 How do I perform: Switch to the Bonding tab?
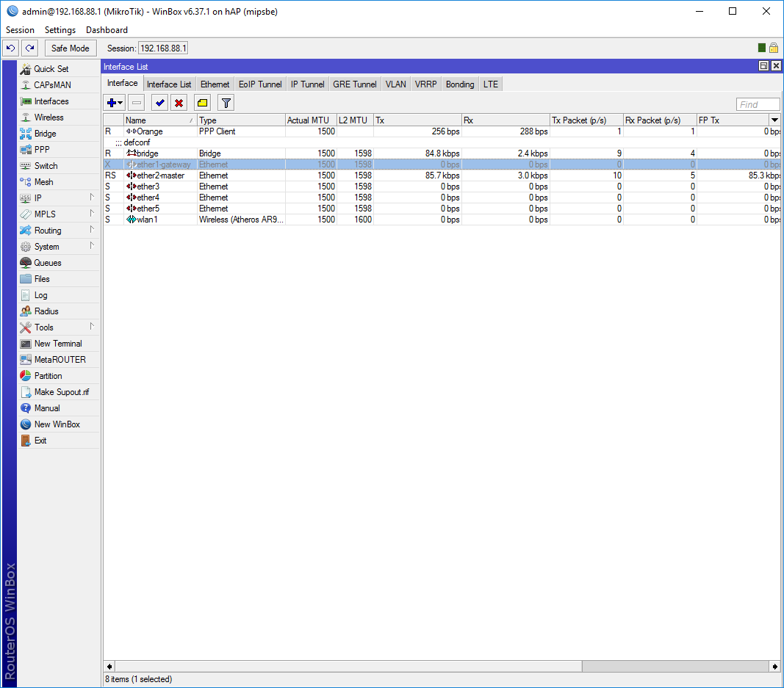tap(460, 84)
